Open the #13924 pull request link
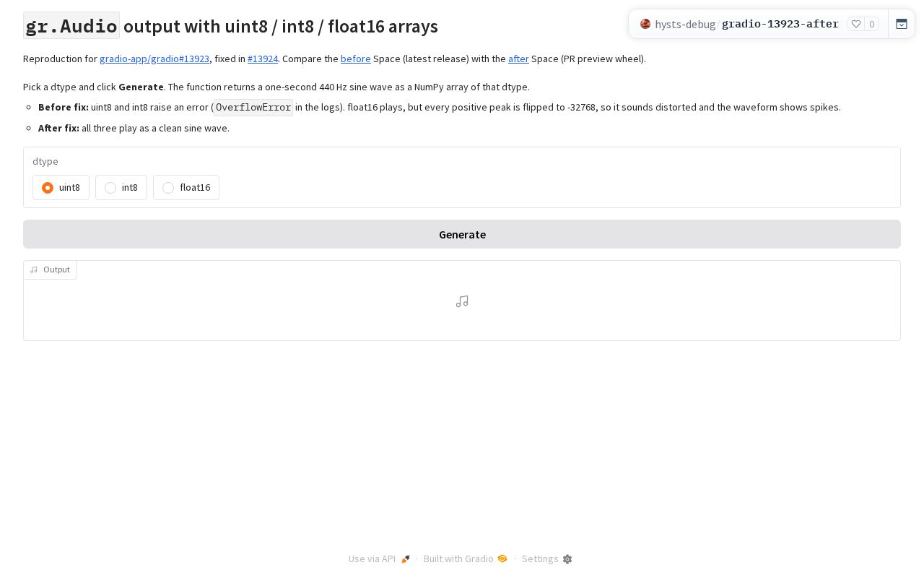 (x=263, y=59)
